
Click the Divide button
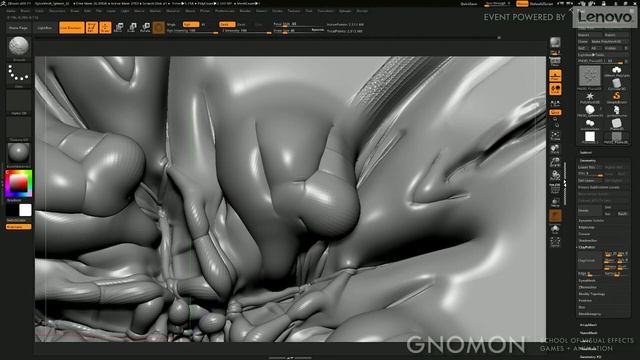click(x=589, y=211)
